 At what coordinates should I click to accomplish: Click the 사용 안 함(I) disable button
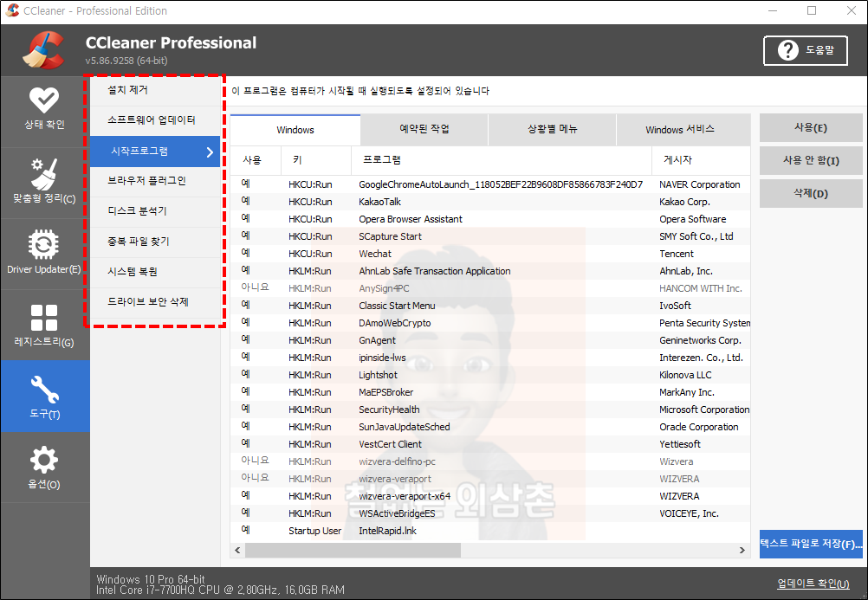tap(811, 160)
